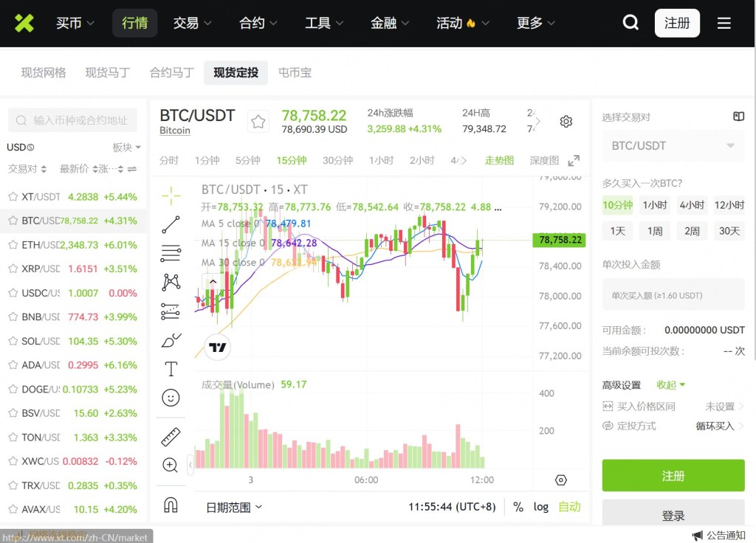Favorite BTC/USDT with the star icon

point(258,121)
